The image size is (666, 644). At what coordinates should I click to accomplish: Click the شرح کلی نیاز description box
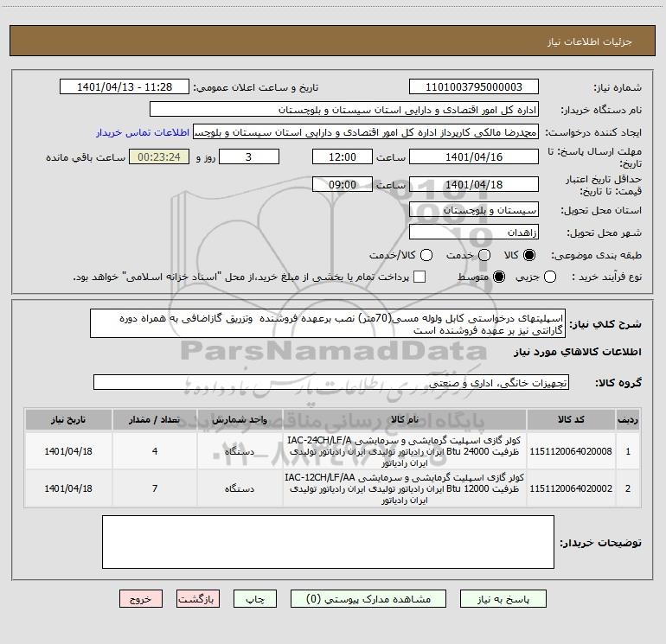pos(328,323)
